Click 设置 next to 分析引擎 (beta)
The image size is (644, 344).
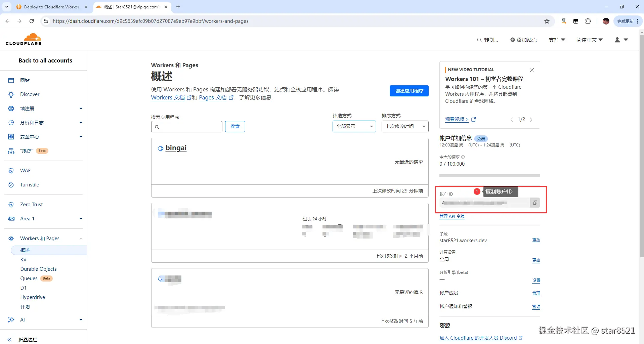coord(536,281)
